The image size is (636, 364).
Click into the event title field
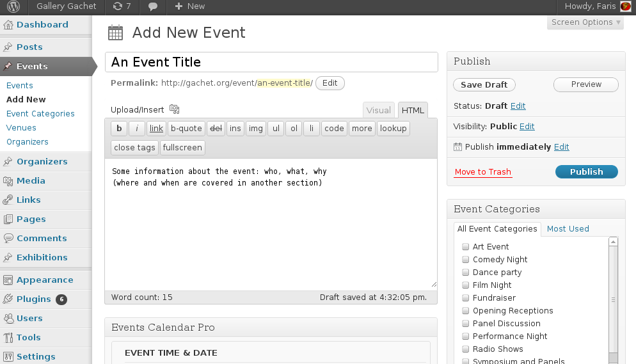click(x=271, y=62)
